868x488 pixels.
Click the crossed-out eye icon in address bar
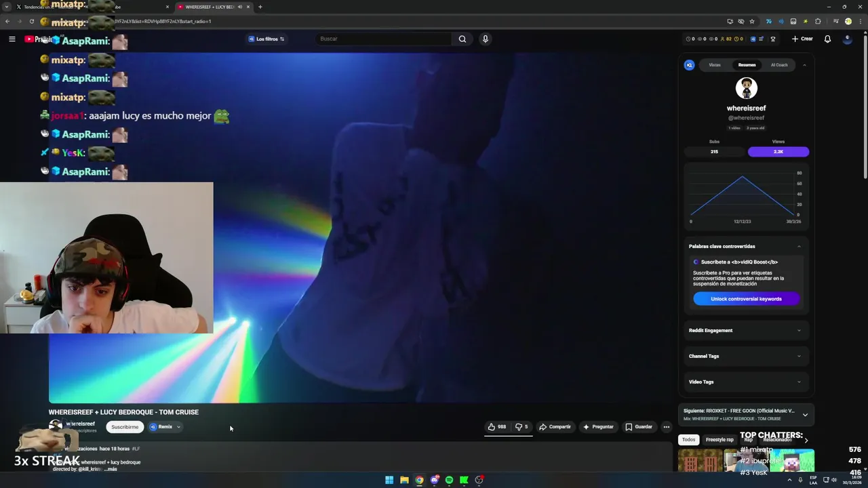[x=741, y=21]
